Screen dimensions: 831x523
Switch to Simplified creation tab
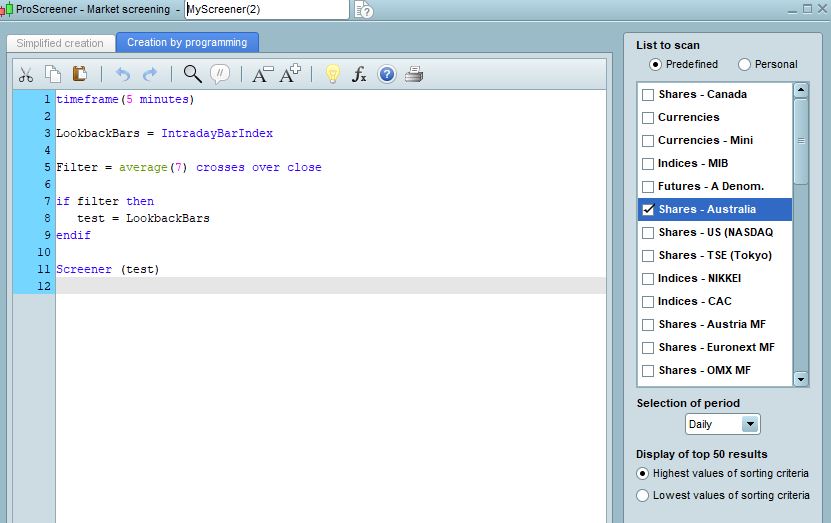click(x=60, y=43)
